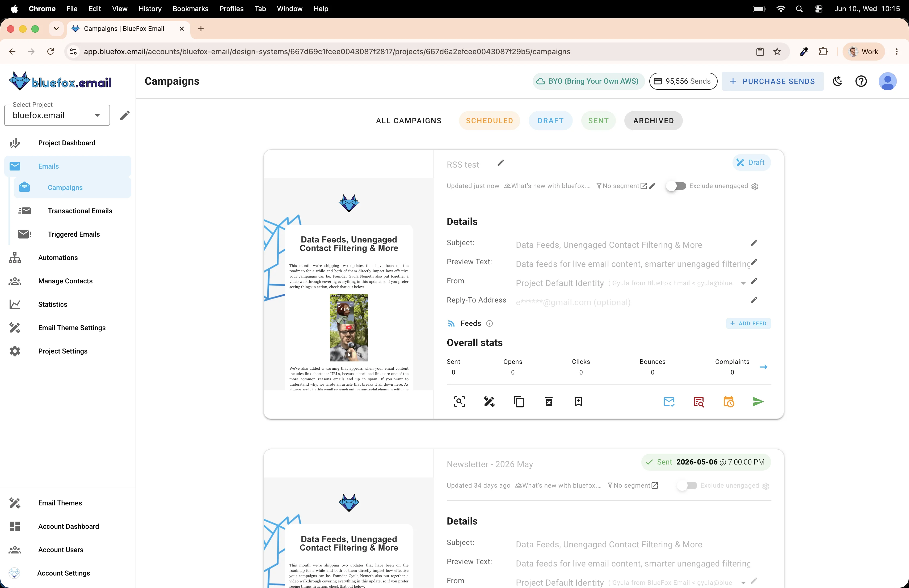Edit the selected project pencil icon
This screenshot has height=588, width=909.
click(124, 115)
